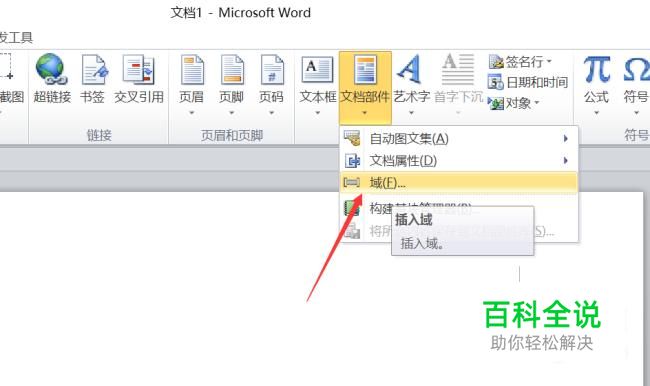This screenshot has width=650, height=386.
Task: Expand the WordArt (艺术字) dropdown arrow
Action: 412,113
